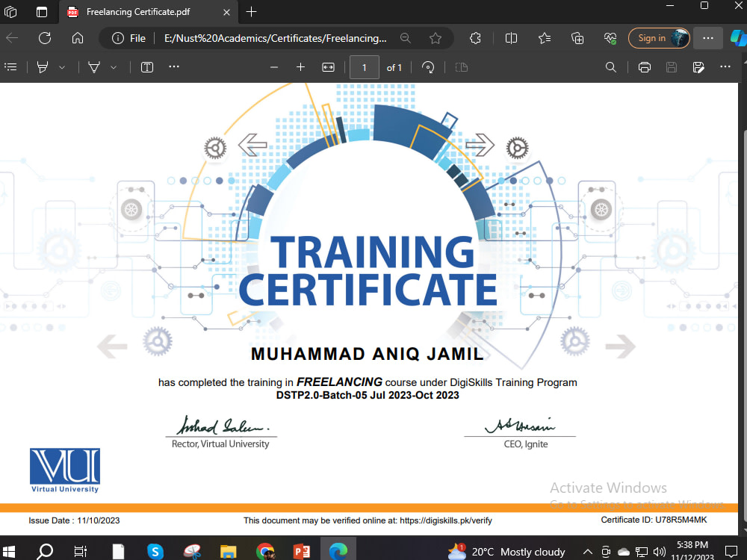Search within the PDF document
Image resolution: width=747 pixels, height=560 pixels.
point(611,67)
